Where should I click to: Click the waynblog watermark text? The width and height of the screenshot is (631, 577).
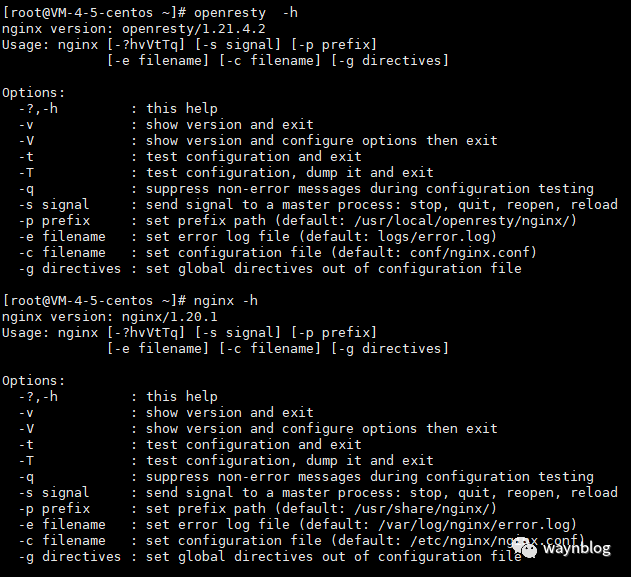(576, 549)
